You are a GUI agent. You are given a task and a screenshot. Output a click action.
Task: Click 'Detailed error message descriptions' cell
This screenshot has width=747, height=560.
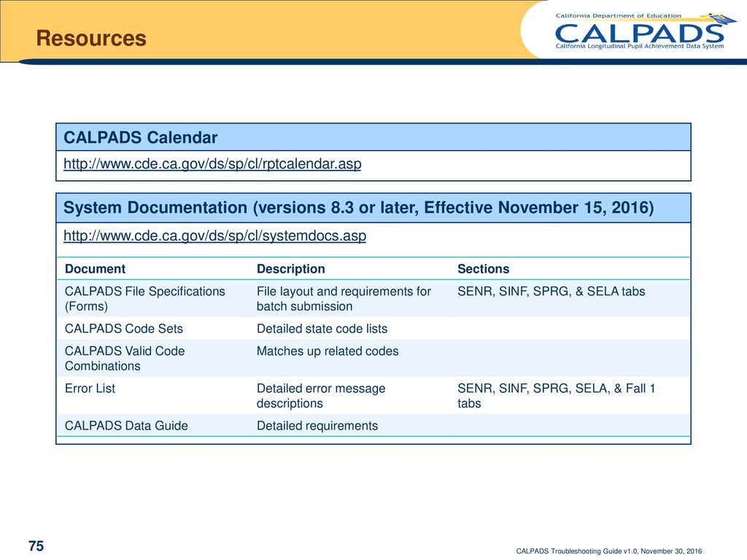321,396
